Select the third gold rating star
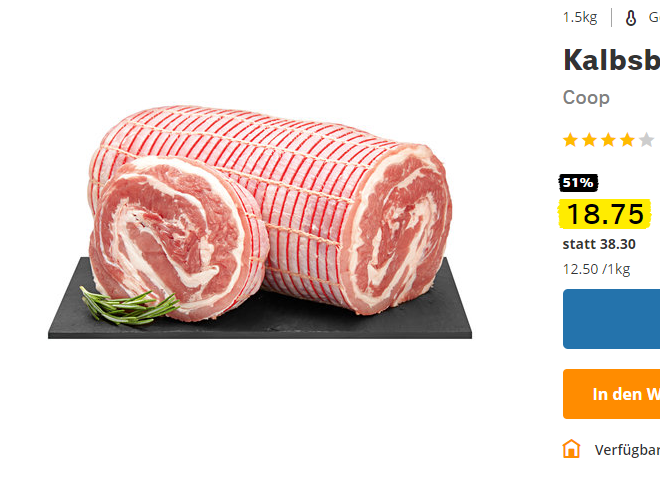The image size is (660, 493). 608,140
